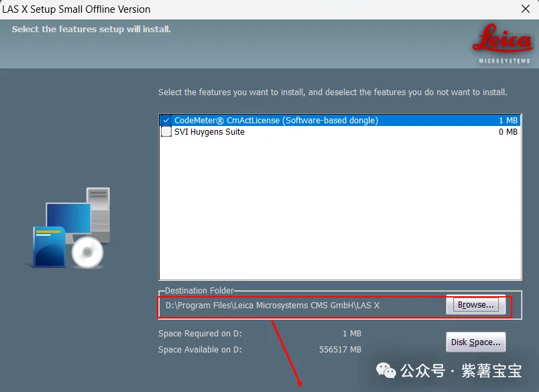Click the blue software box graphic
The image size is (539, 392).
[48, 247]
